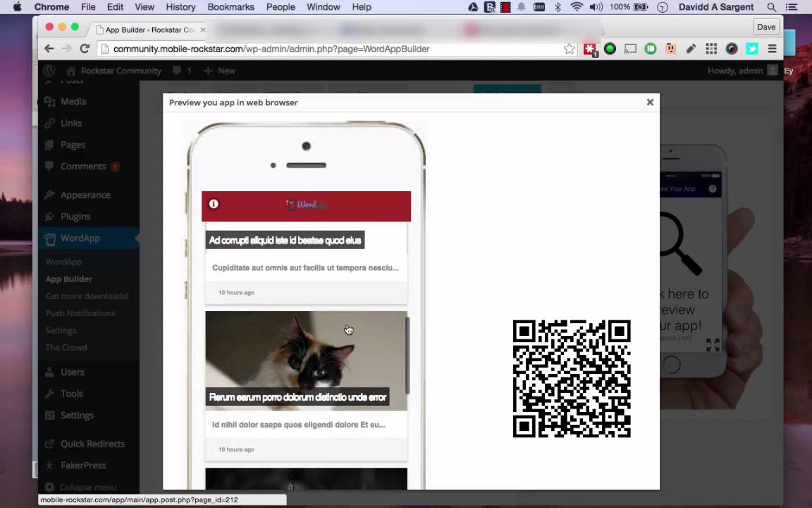Click expand arrows on background phone image
Screen dimensions: 812x508
[713, 345]
